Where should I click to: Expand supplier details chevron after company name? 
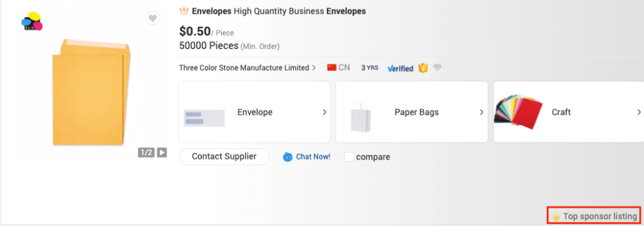[x=314, y=68]
